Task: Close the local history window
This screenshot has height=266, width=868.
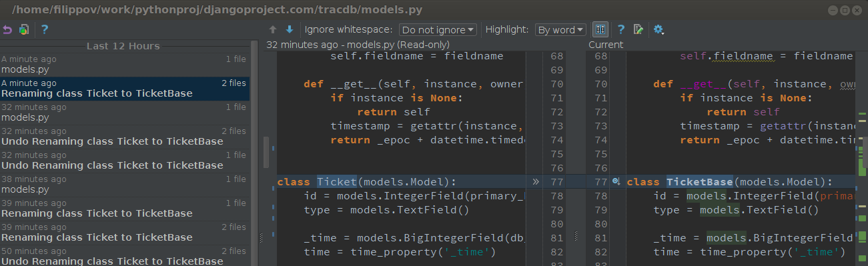Action: [856, 9]
